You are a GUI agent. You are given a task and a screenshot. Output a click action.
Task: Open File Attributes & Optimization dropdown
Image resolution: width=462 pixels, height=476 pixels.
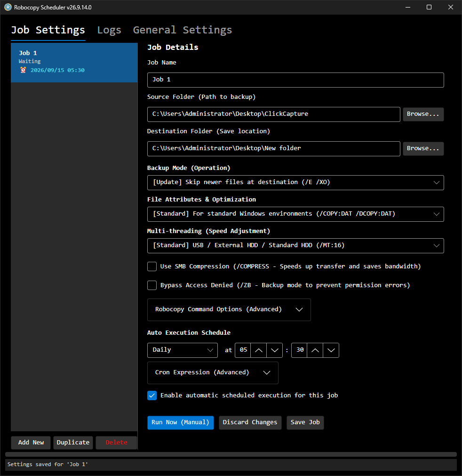pyautogui.click(x=295, y=214)
